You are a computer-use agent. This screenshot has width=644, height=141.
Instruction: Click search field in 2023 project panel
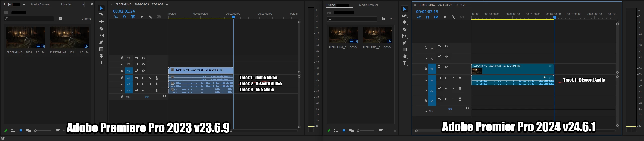click(29, 19)
